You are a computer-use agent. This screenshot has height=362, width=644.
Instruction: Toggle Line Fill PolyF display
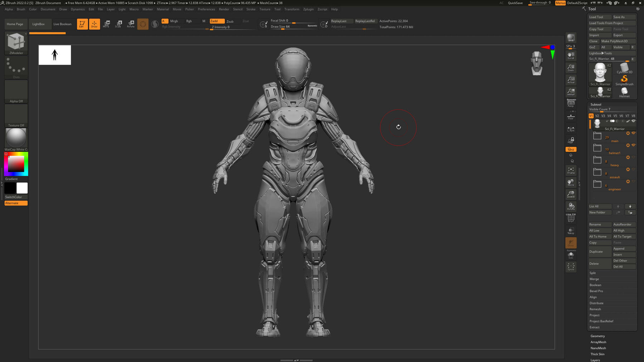pyautogui.click(x=571, y=218)
